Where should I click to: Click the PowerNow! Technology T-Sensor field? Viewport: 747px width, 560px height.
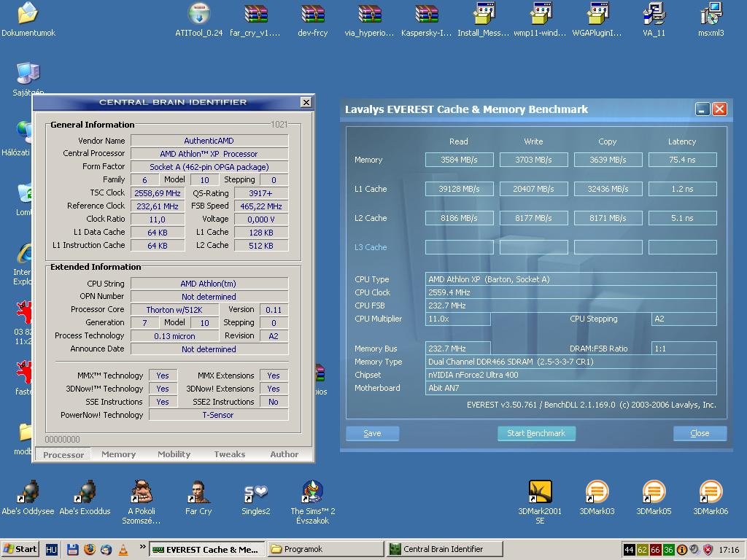click(x=219, y=415)
